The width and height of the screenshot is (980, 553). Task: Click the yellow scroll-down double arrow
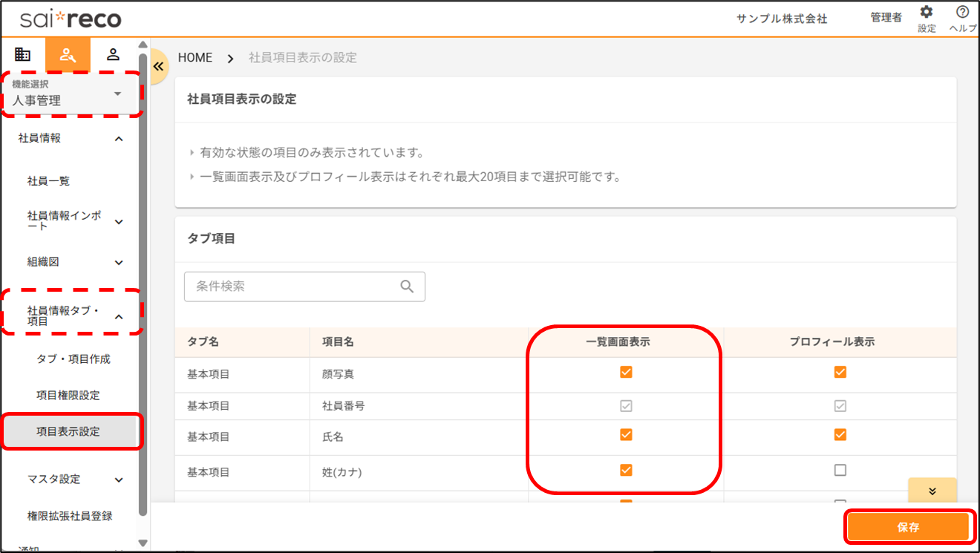932,491
